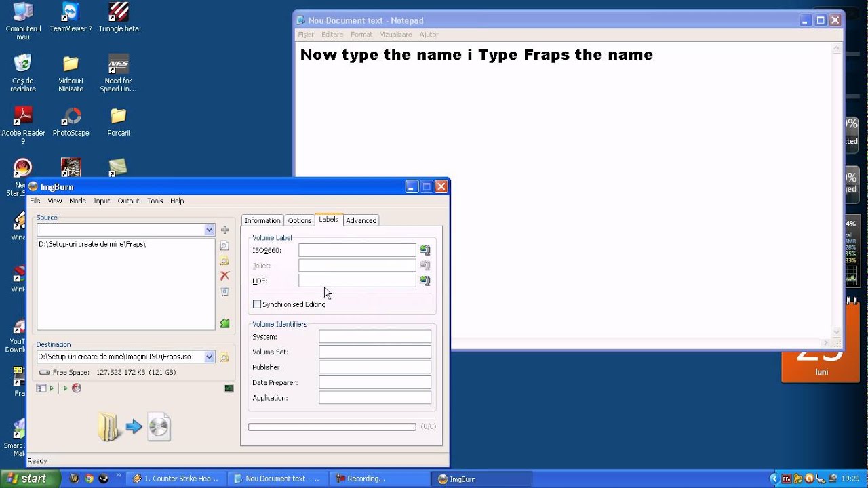Enable the Synchronised Editing checkbox

coord(257,304)
